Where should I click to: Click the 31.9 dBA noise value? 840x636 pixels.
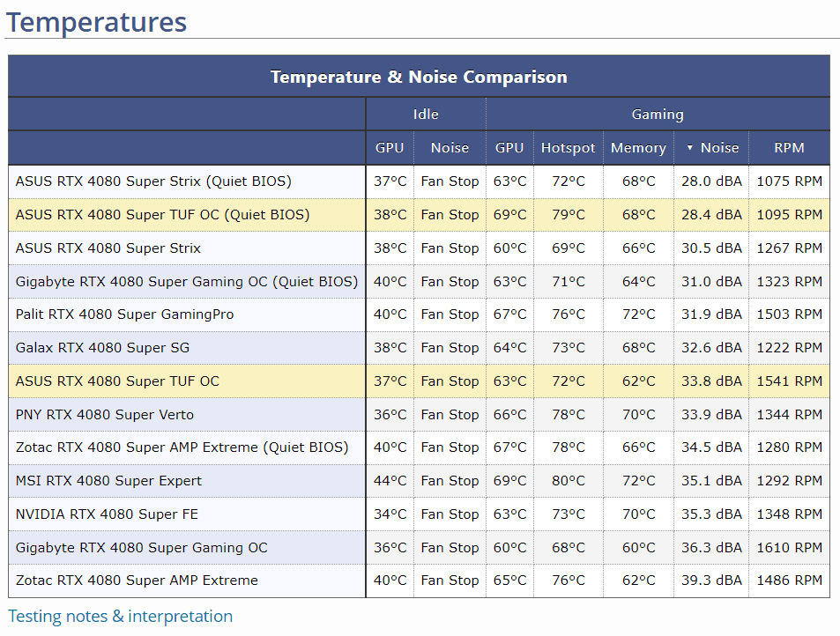[711, 314]
